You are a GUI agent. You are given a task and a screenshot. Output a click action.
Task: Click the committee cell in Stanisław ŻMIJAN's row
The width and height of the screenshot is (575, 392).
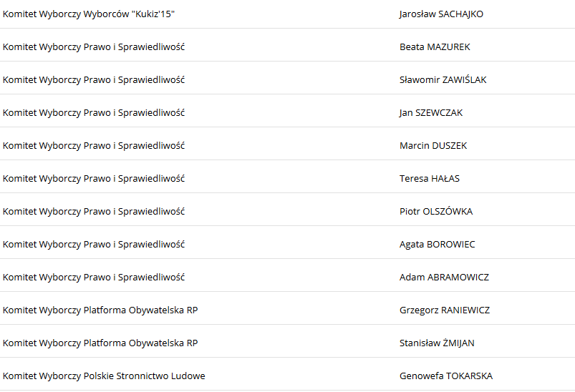point(100,343)
